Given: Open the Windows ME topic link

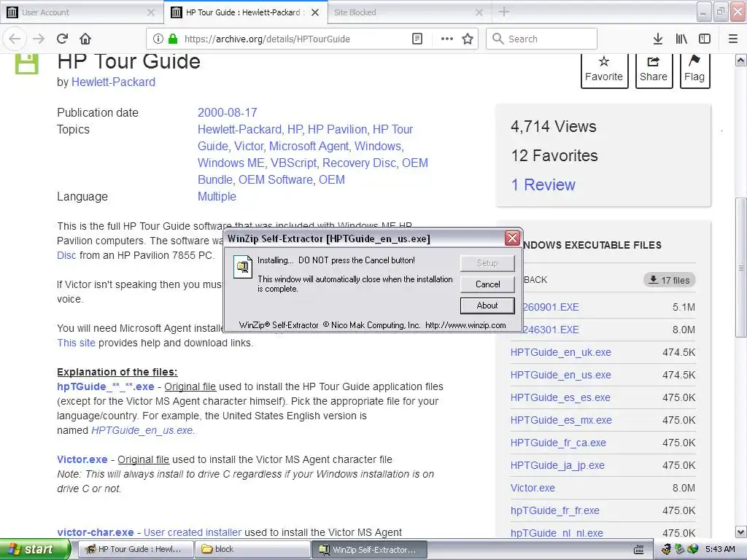Looking at the screenshot, I should pyautogui.click(x=231, y=163).
